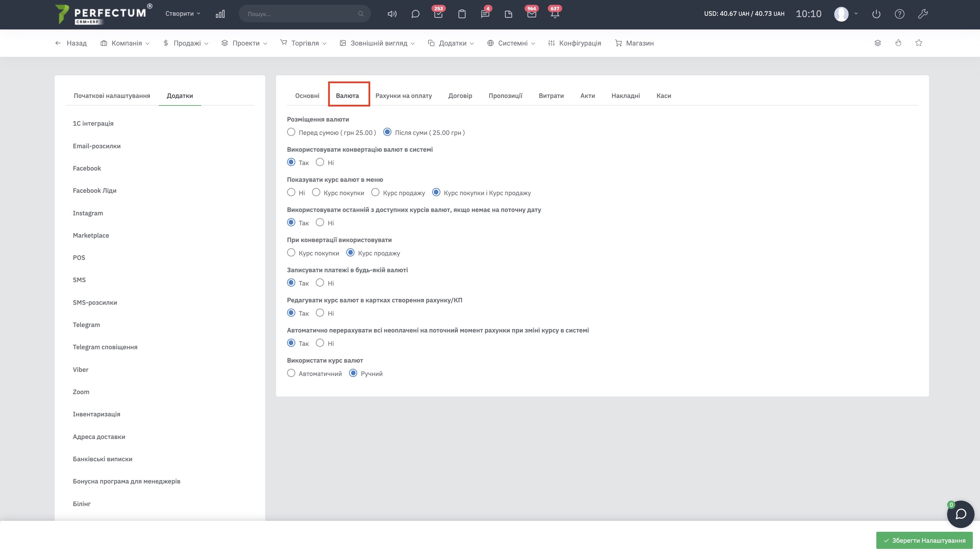Open Telegram сповіщення add-on settings
This screenshot has width=980, height=553.
(105, 347)
